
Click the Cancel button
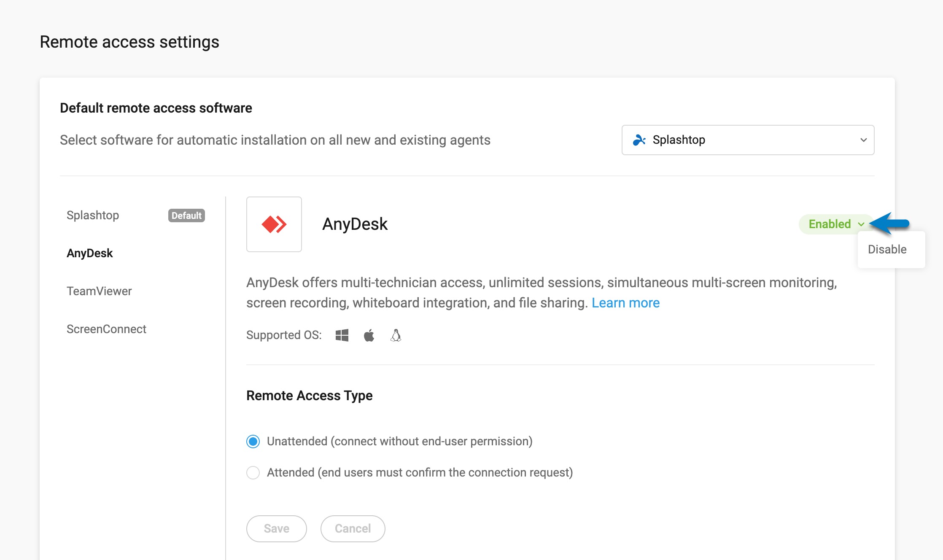353,529
